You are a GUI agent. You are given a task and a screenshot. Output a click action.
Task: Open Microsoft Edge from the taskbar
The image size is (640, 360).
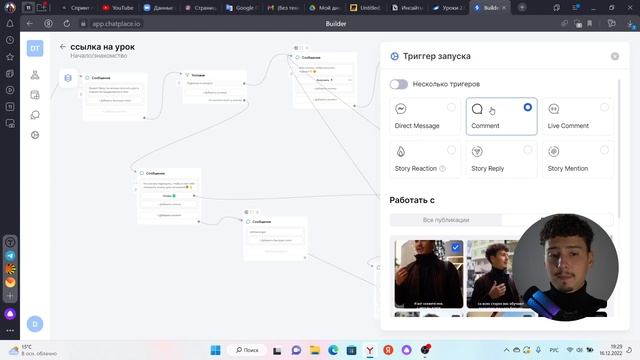[333, 350]
